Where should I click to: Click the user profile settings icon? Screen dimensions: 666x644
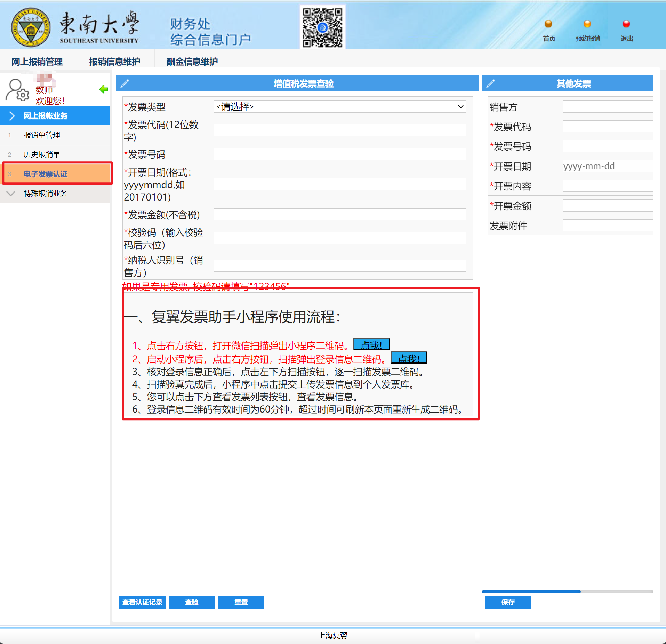click(x=17, y=90)
